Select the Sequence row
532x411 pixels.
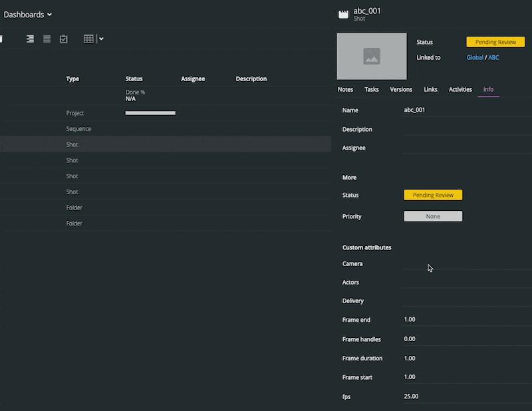coord(166,128)
